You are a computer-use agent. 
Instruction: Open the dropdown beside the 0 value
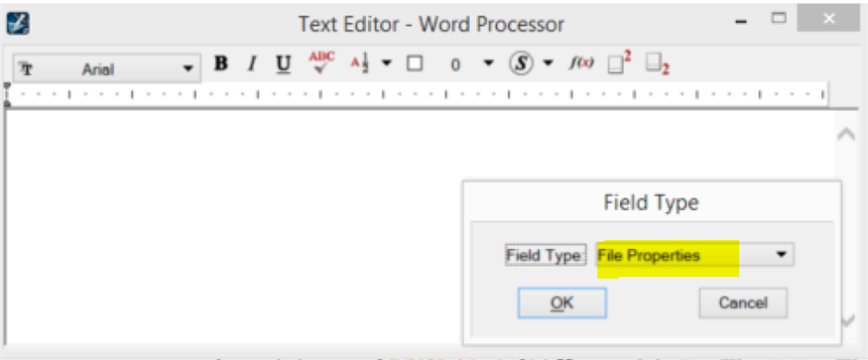coord(488,63)
